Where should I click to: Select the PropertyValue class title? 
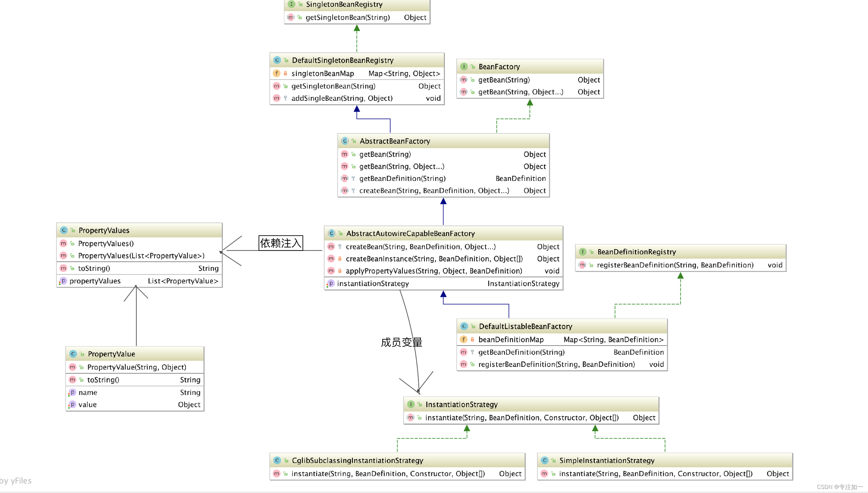coord(111,354)
